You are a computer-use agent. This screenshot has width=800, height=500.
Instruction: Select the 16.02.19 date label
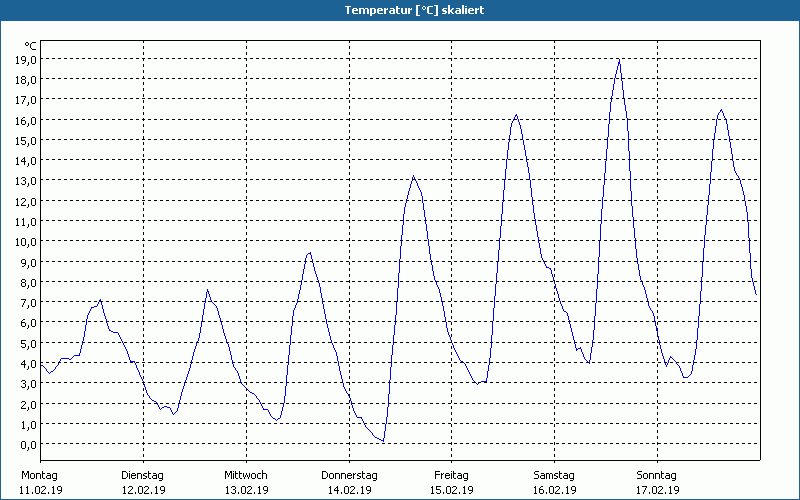point(554,490)
